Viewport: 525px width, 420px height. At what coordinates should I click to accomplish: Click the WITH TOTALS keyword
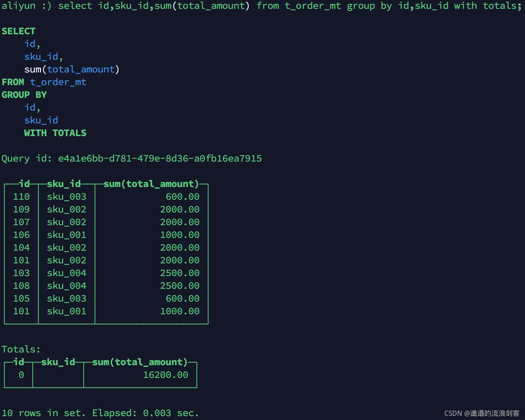55,133
